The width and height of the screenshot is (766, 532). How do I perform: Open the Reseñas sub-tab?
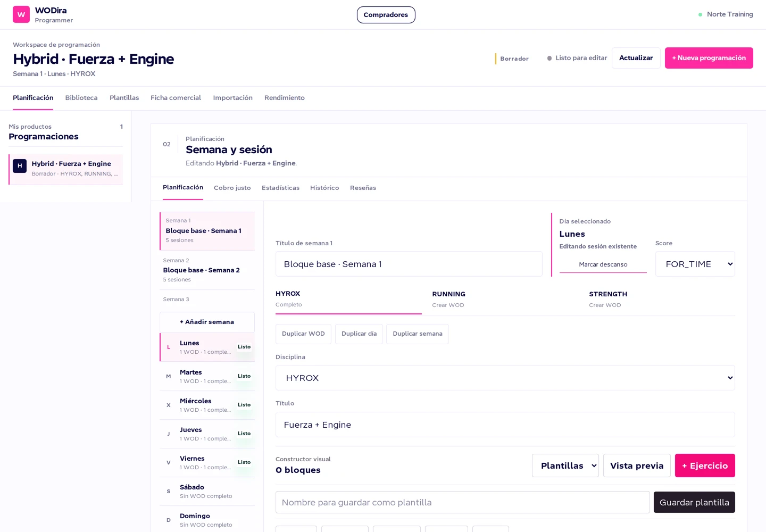(363, 188)
